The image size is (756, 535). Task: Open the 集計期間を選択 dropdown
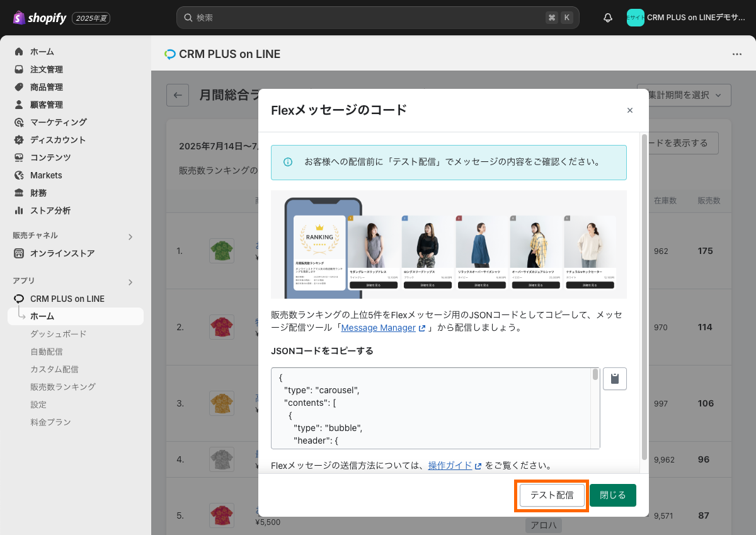click(684, 95)
